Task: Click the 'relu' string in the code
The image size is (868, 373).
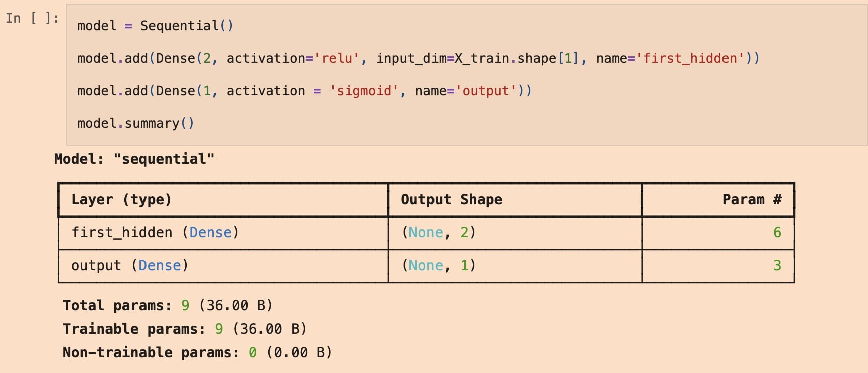Action: click(337, 58)
